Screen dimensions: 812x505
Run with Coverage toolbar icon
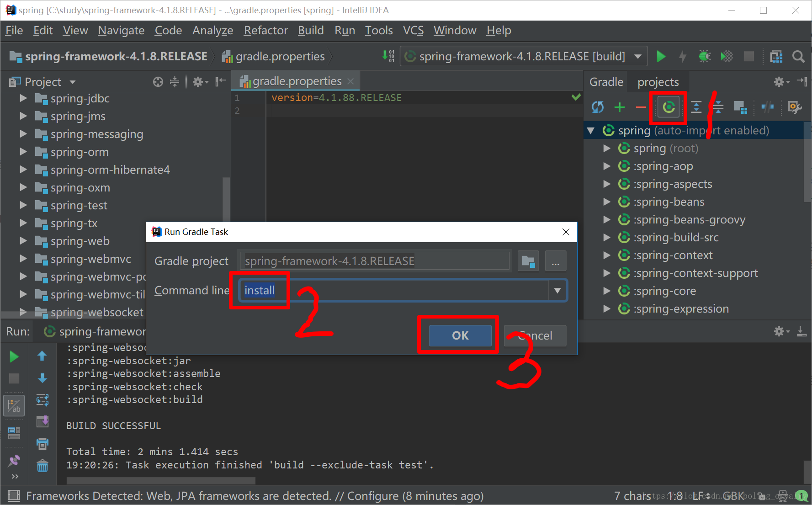[x=727, y=57]
